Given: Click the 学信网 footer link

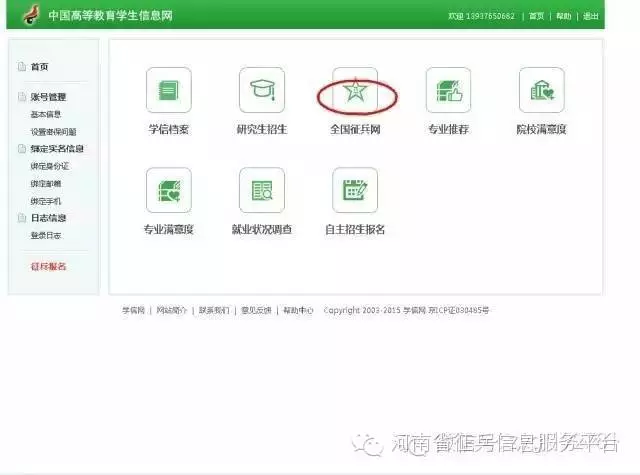Looking at the screenshot, I should [x=133, y=310].
